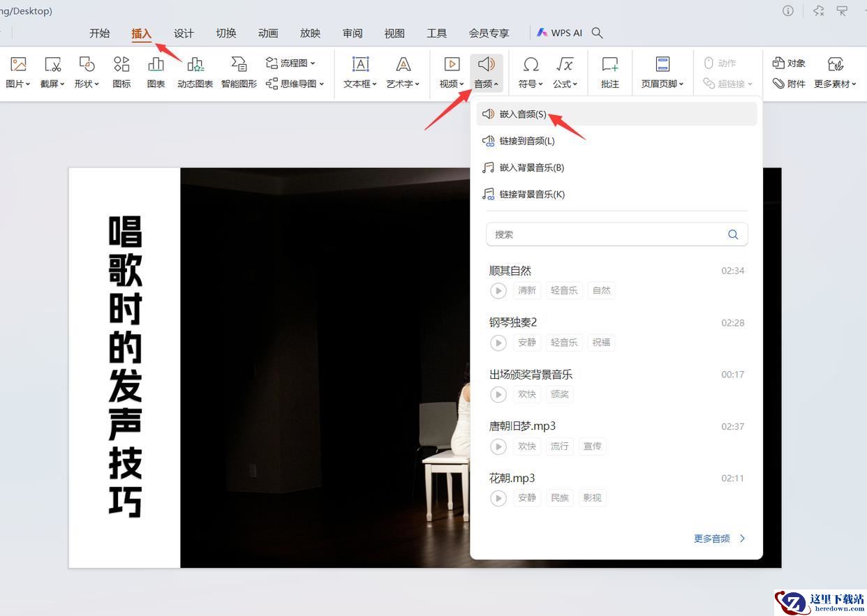Viewport: 867px width, 616px height.
Task: Open the 工具 tab
Action: pos(436,33)
